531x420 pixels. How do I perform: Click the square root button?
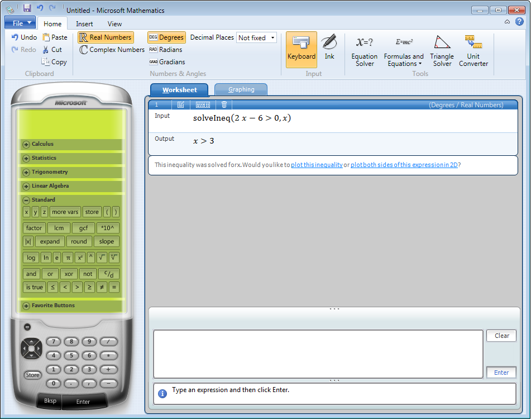[102, 258]
